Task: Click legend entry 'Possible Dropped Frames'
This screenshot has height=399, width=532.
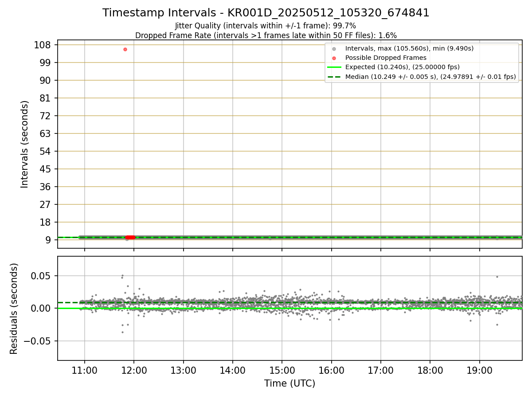Action: 386,58
